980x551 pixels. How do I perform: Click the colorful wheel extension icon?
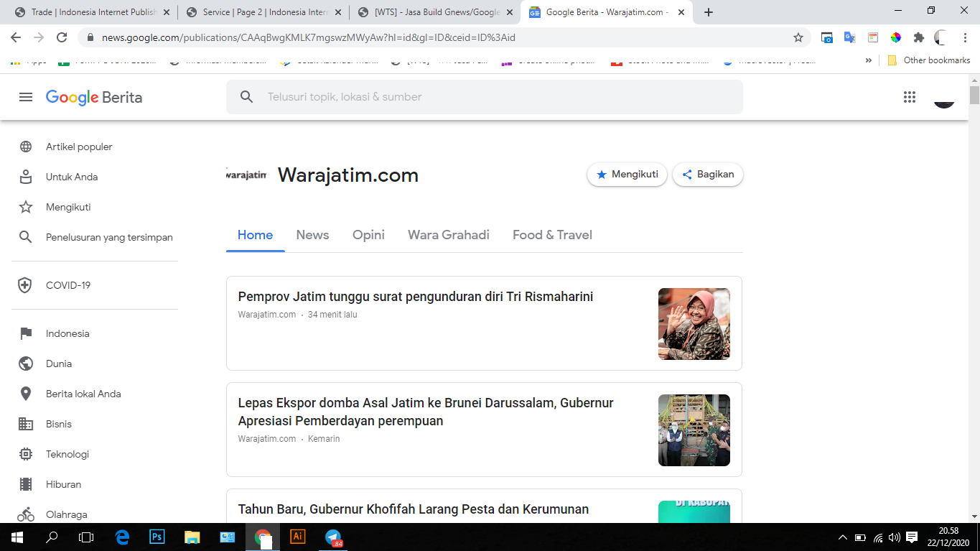point(896,37)
